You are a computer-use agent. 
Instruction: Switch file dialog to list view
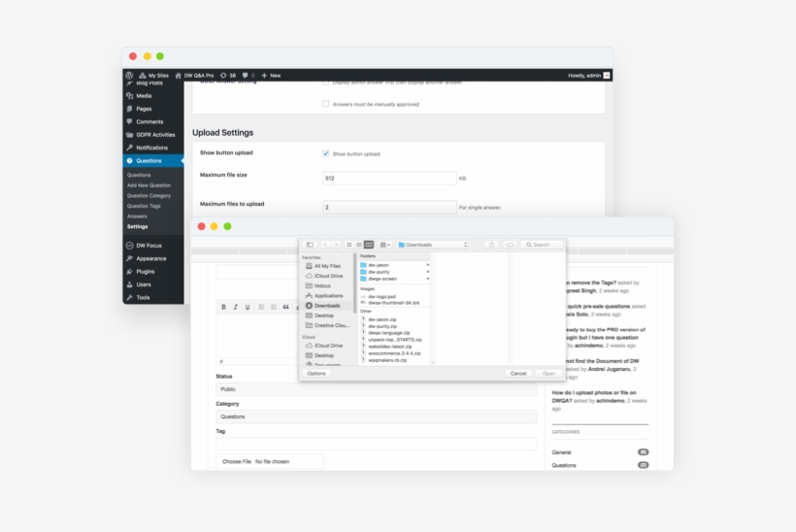pyautogui.click(x=359, y=245)
